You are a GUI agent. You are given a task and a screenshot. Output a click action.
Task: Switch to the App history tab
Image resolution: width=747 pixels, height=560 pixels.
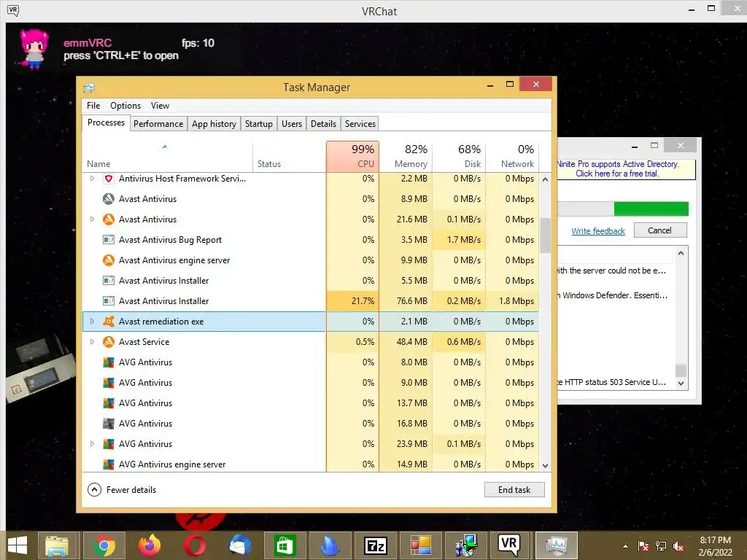tap(214, 124)
